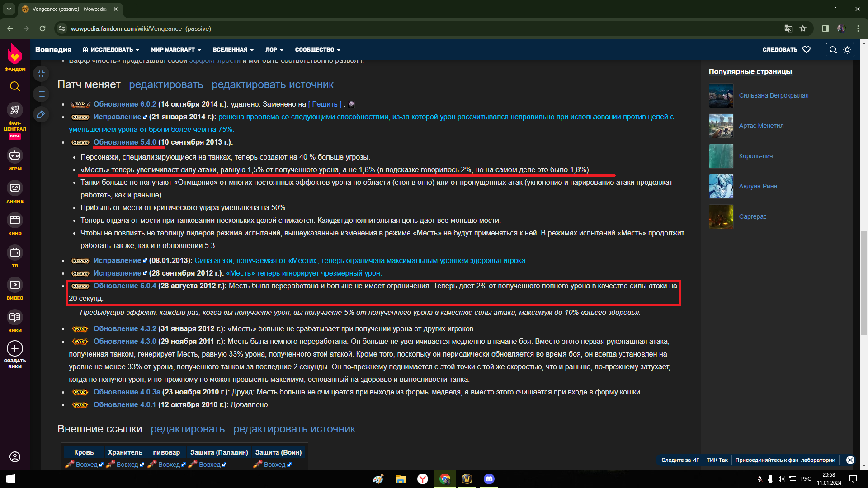Viewport: 868px width, 488px height.
Task: Open the Anime section icon
Action: (x=15, y=188)
